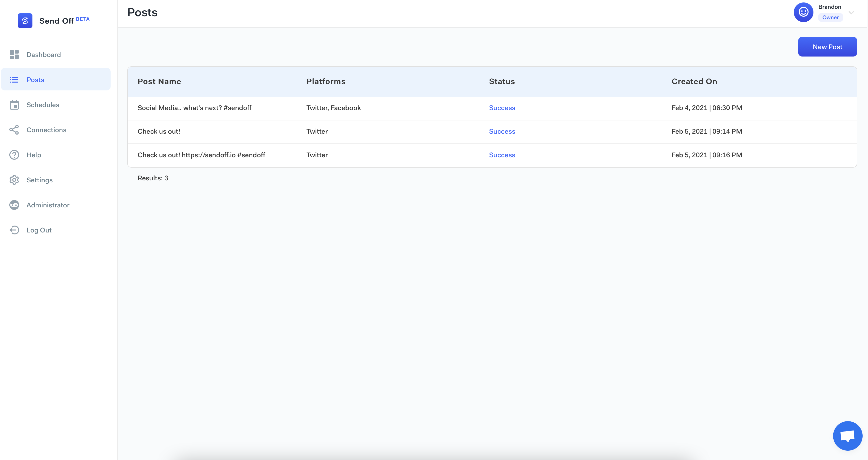
Task: Open the chat support bubble
Action: click(847, 435)
